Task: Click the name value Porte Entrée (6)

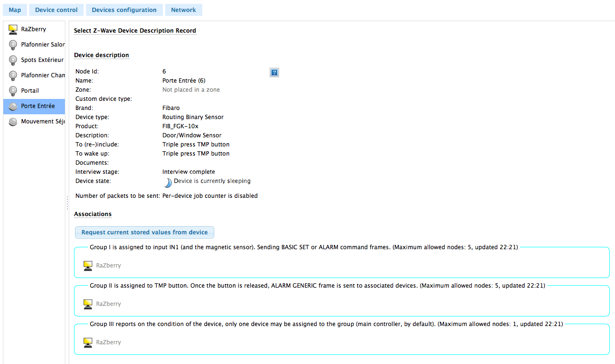Action: coord(184,81)
